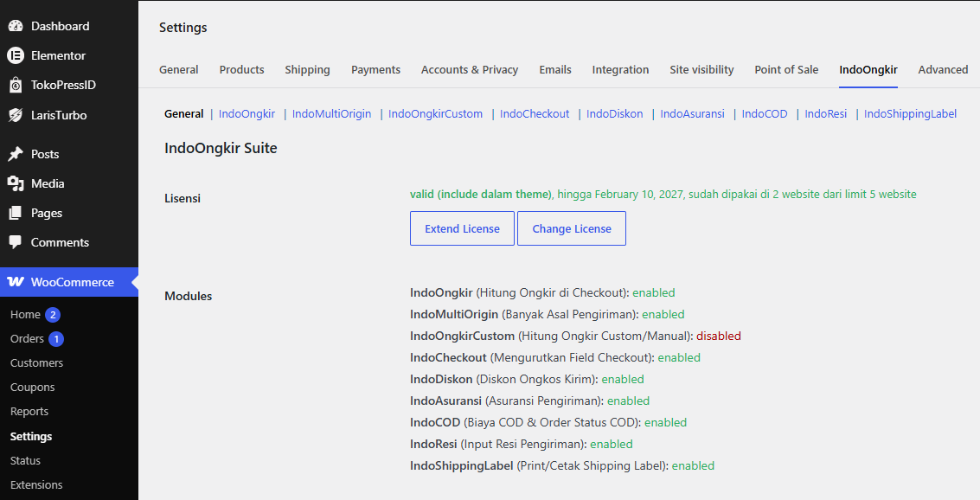Open the IndoOngkir sub-section link

point(247,113)
